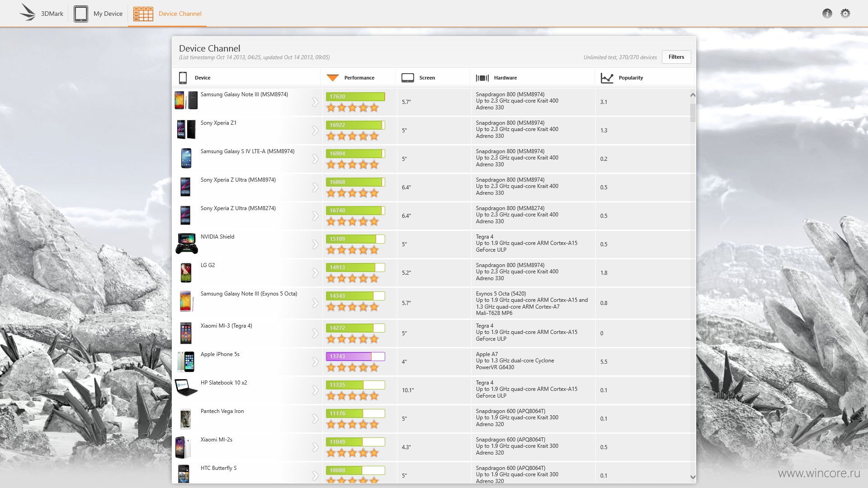Open the HTC Butterfly S entry
868x488 pixels.
[x=218, y=468]
